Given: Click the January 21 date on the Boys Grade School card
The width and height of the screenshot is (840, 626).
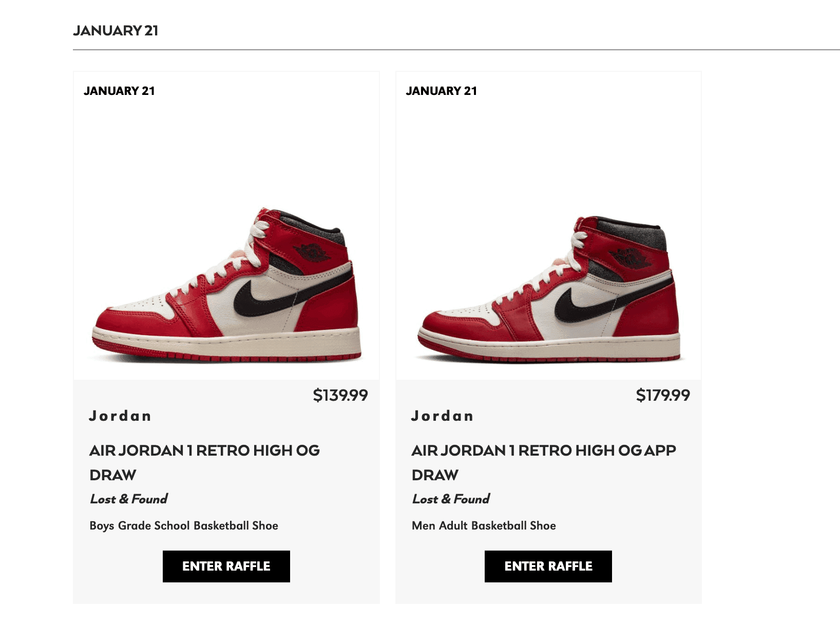Looking at the screenshot, I should (119, 91).
